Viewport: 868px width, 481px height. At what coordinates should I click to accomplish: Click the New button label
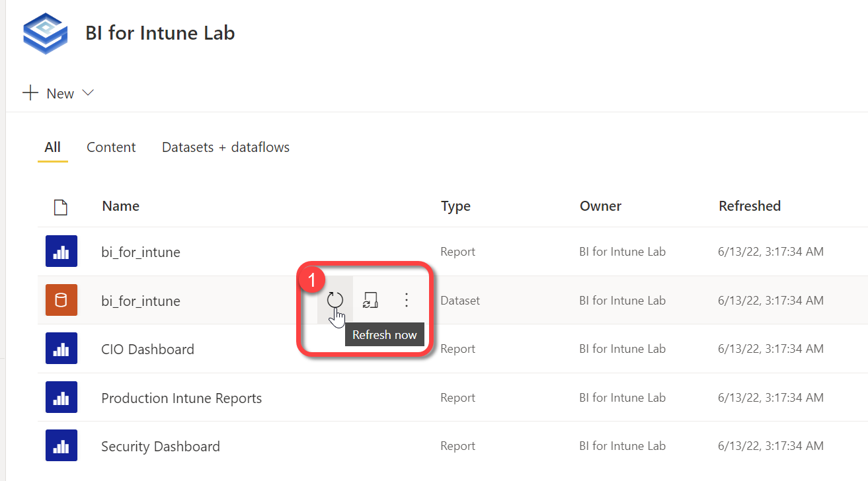pyautogui.click(x=60, y=94)
